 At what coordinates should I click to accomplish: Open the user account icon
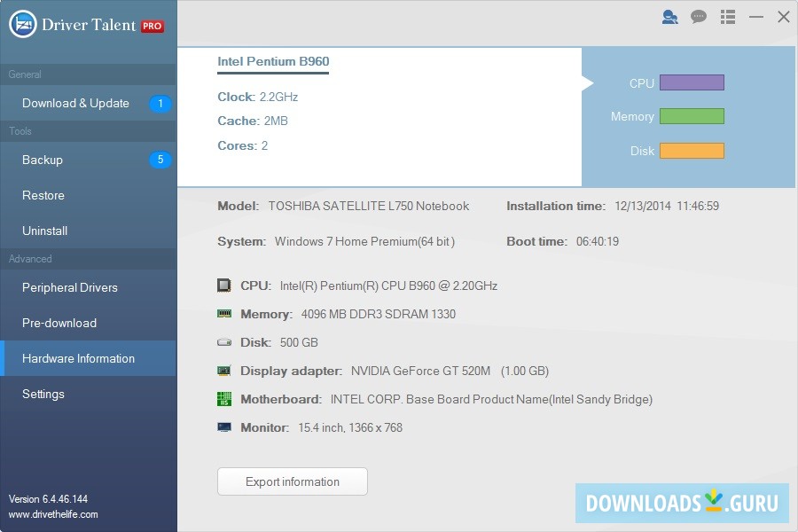[x=669, y=18]
